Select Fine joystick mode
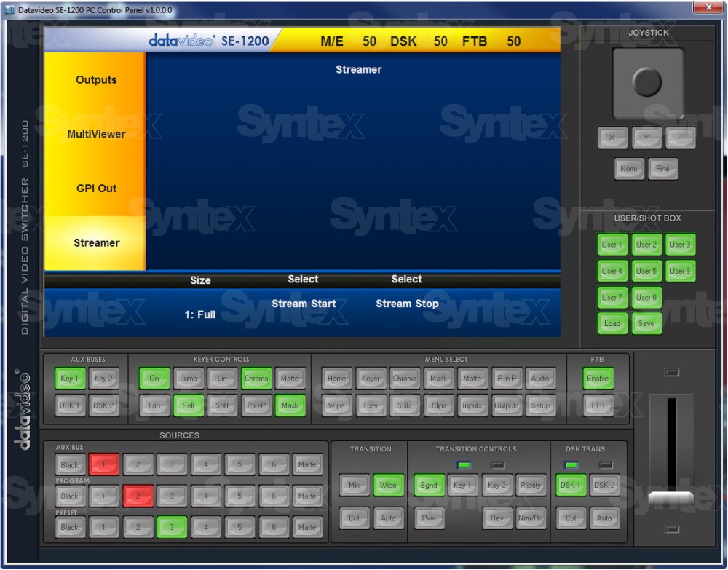 [x=662, y=169]
